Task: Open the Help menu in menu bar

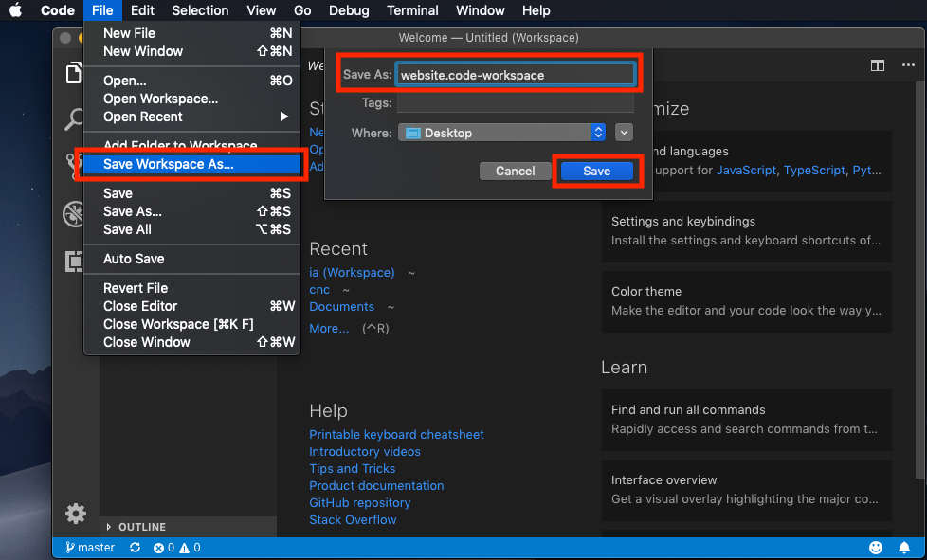Action: click(536, 10)
